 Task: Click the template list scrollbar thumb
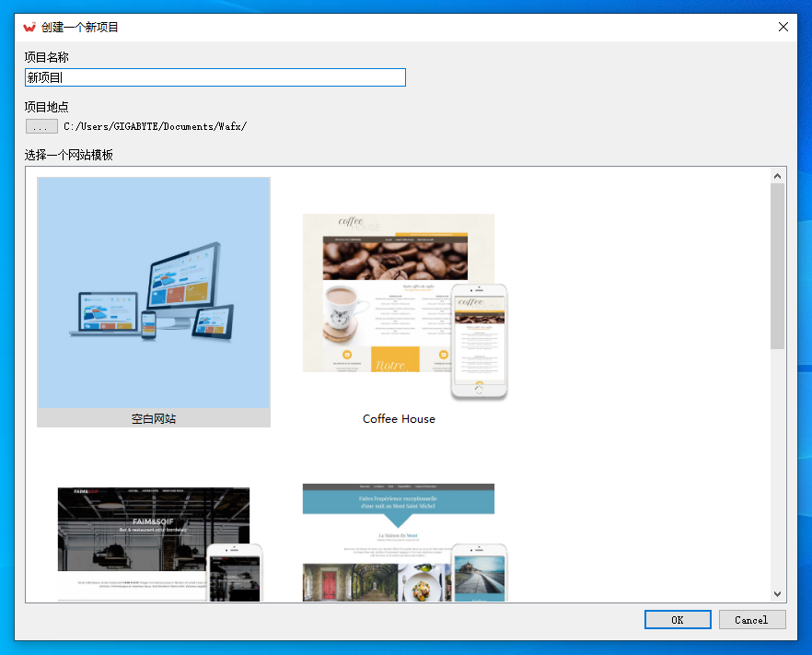[x=778, y=265]
